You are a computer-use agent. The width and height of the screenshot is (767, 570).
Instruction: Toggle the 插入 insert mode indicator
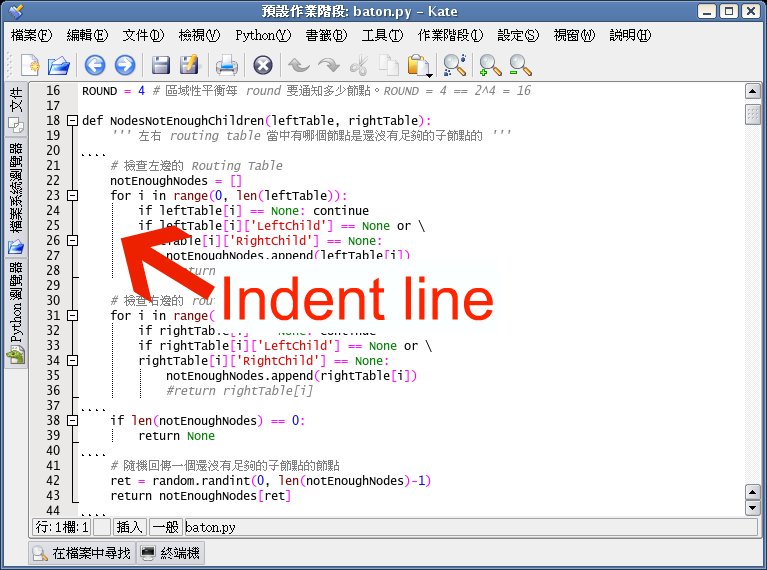pos(130,526)
